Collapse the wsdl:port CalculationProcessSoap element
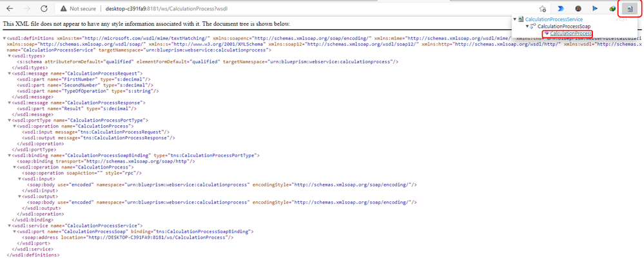644x262 pixels. click(x=14, y=232)
